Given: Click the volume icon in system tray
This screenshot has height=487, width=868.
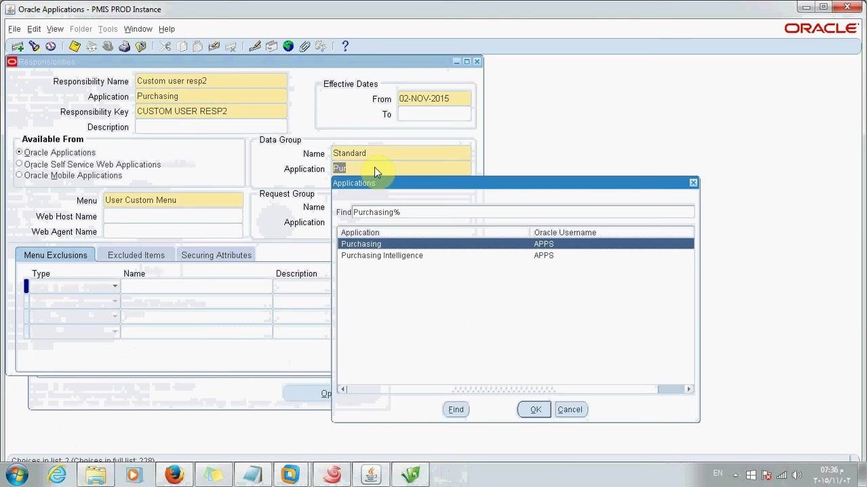Looking at the screenshot, I should click(797, 475).
